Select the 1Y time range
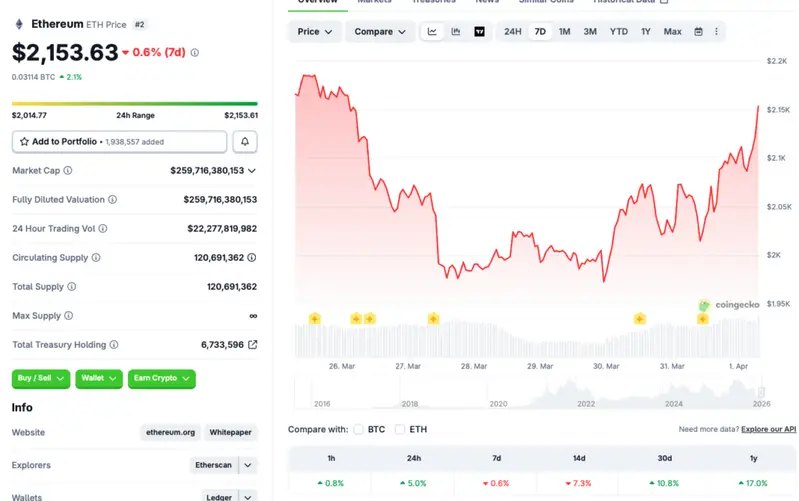This screenshot has width=799, height=501. click(646, 32)
